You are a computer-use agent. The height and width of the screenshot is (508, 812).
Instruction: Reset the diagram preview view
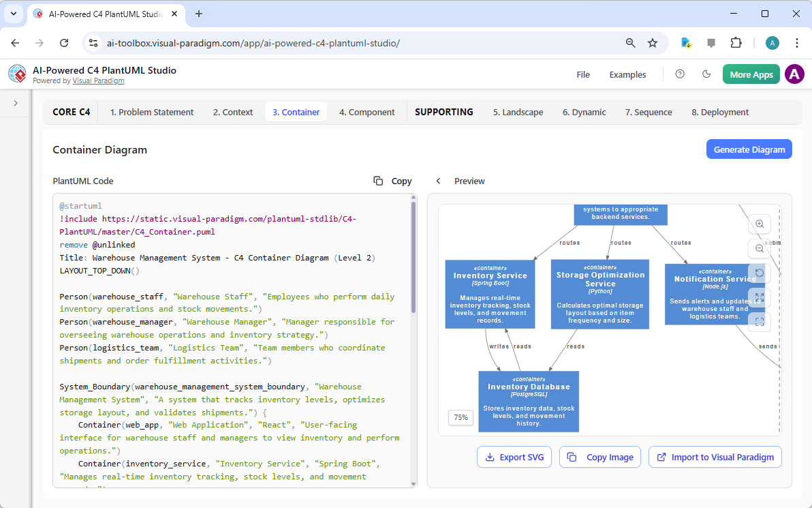click(760, 273)
